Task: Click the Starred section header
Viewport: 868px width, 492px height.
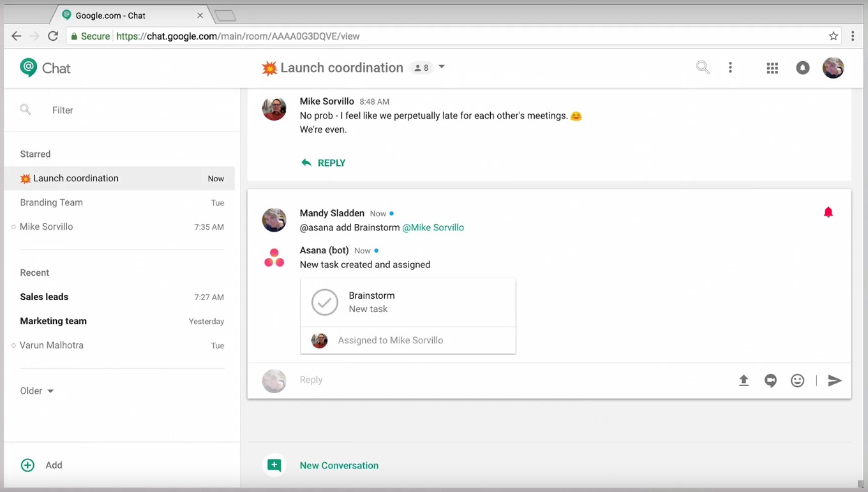Action: pos(35,154)
